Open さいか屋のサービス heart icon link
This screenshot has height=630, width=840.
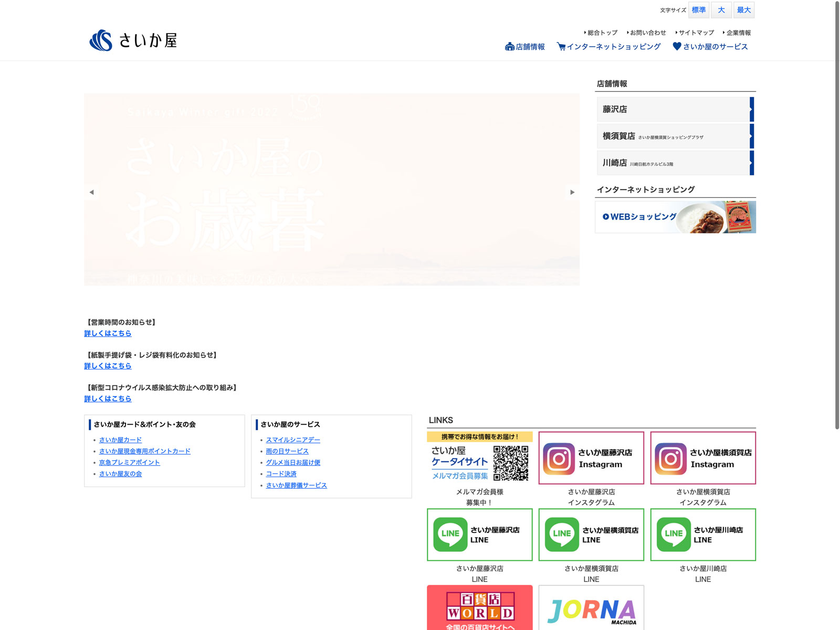pyautogui.click(x=710, y=47)
